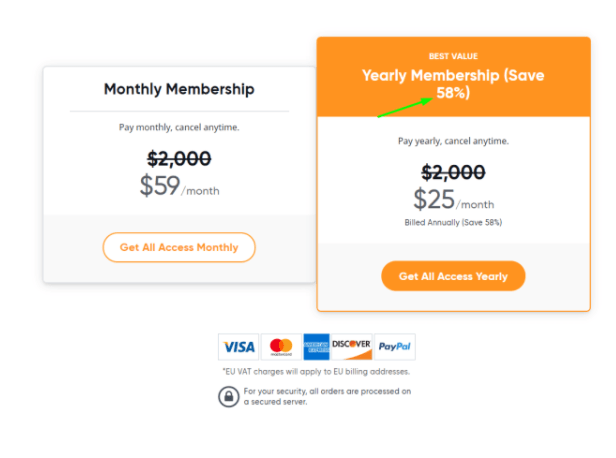
Task: Click Pay monthly, cancel anytime text
Action: tap(179, 127)
